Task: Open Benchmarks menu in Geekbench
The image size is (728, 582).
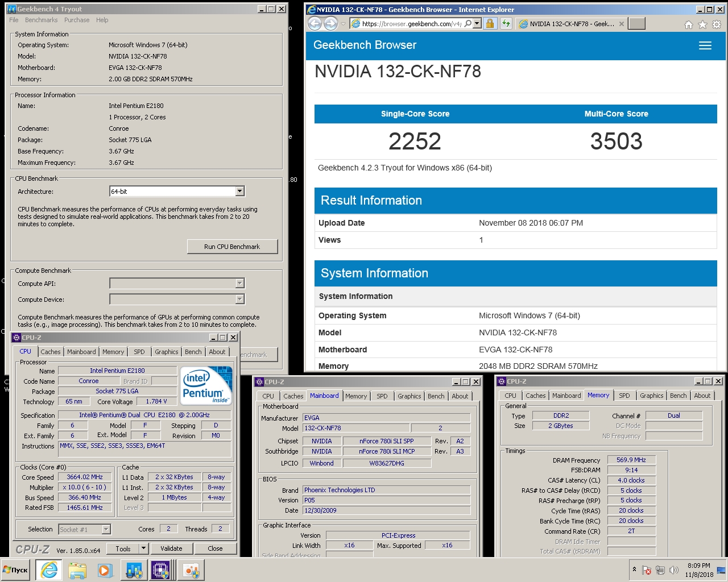Action: [x=41, y=20]
